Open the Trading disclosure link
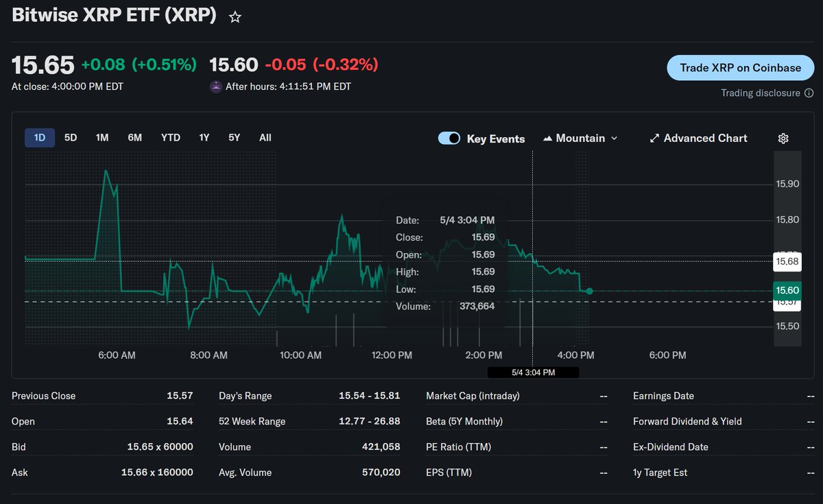Viewport: 823px width, 504px height. pos(760,93)
